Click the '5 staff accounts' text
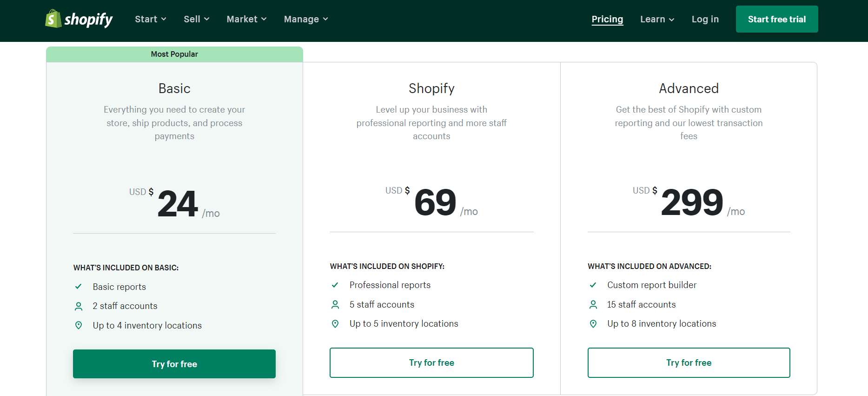The image size is (868, 396). pos(382,304)
